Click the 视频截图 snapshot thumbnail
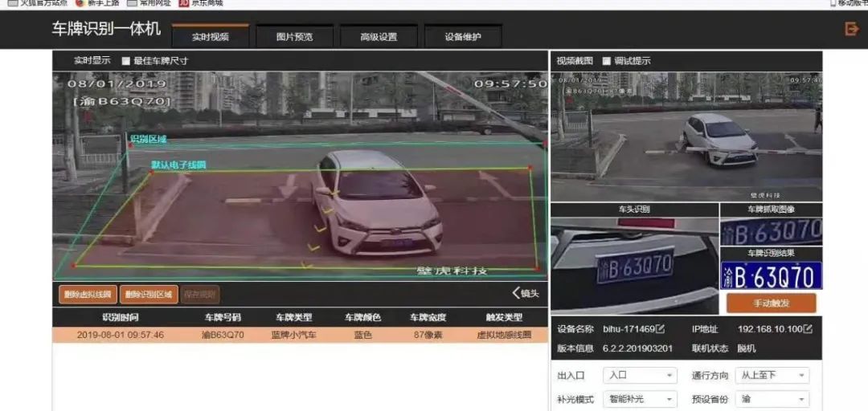 [686, 136]
